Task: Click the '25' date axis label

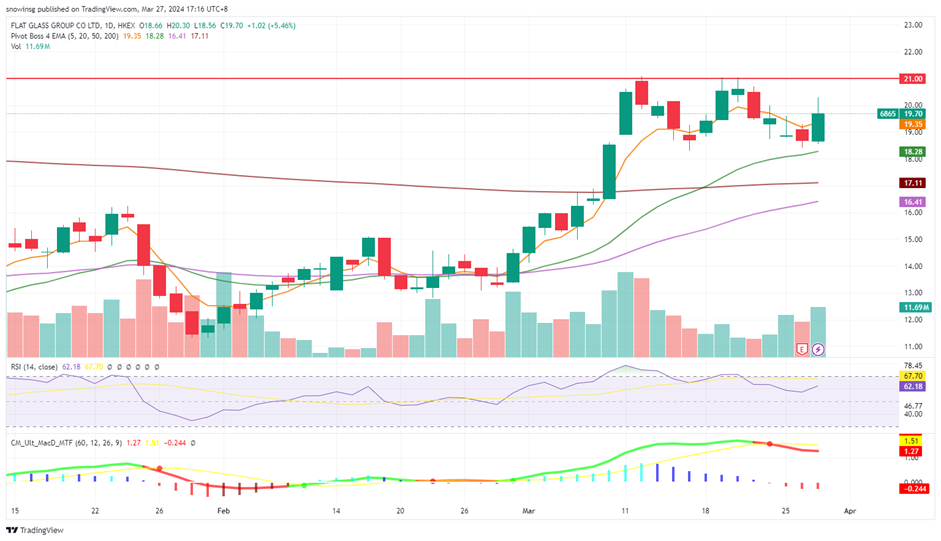Action: (786, 511)
